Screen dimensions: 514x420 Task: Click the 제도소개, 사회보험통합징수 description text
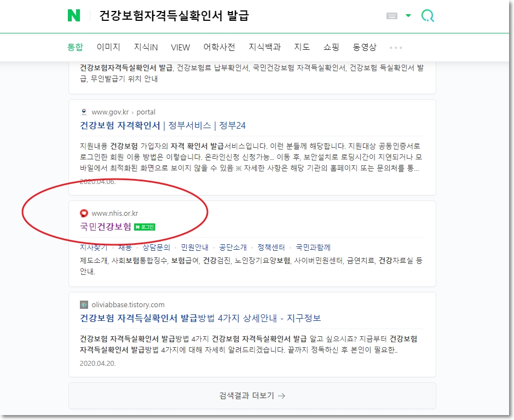point(251,266)
